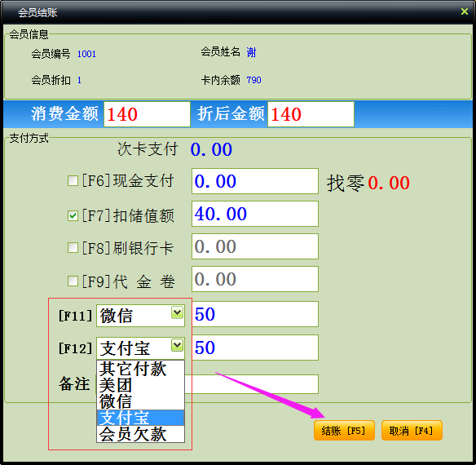Focus the 消费金额 field showing 140

pyautogui.click(x=147, y=114)
